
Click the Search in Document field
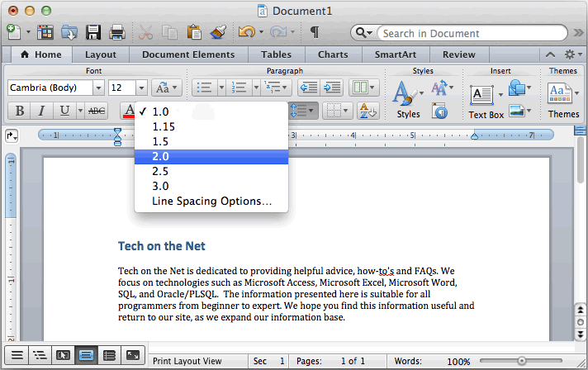tap(472, 33)
